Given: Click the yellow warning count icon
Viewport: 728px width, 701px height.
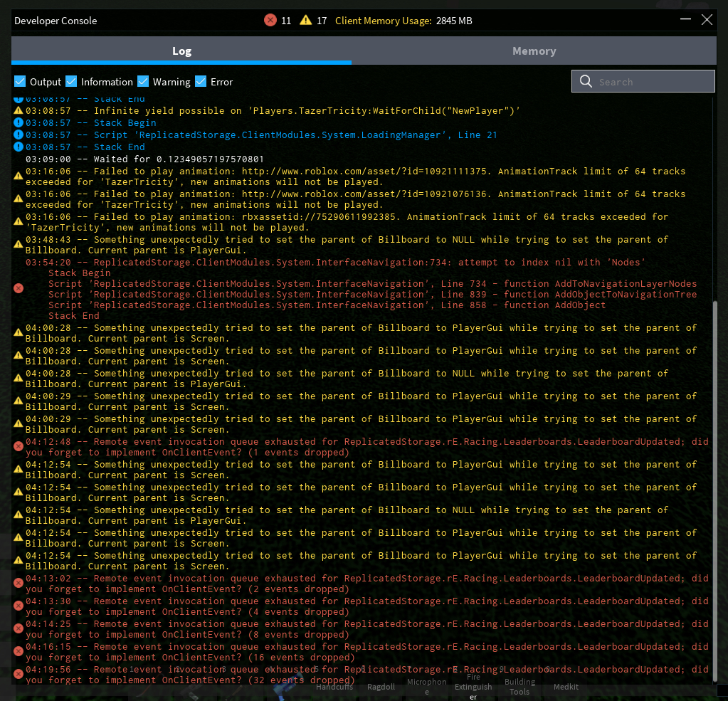Looking at the screenshot, I should [x=306, y=21].
